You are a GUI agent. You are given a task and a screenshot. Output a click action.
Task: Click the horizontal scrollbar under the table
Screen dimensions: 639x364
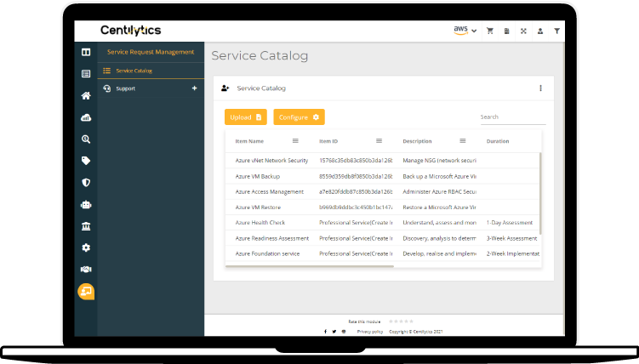tap(310, 266)
